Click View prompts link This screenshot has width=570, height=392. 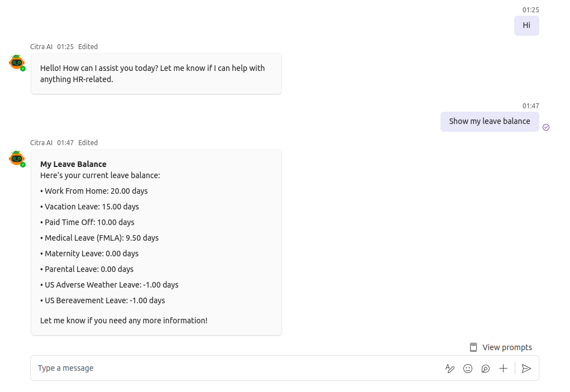coord(507,347)
